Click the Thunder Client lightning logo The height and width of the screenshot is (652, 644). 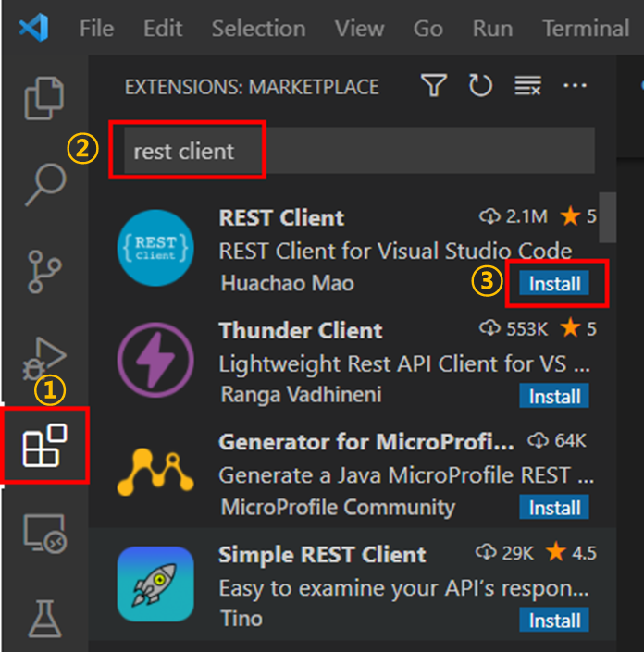tap(155, 360)
